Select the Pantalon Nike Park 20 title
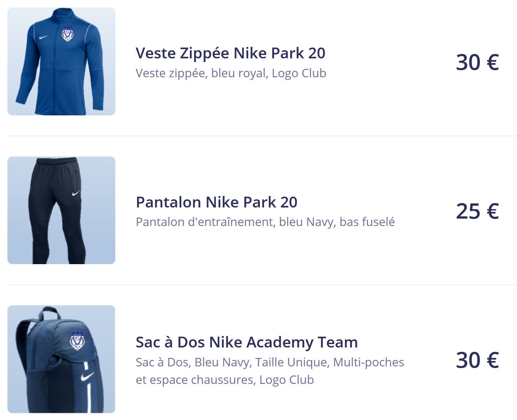The height and width of the screenshot is (420, 517). [x=216, y=202]
